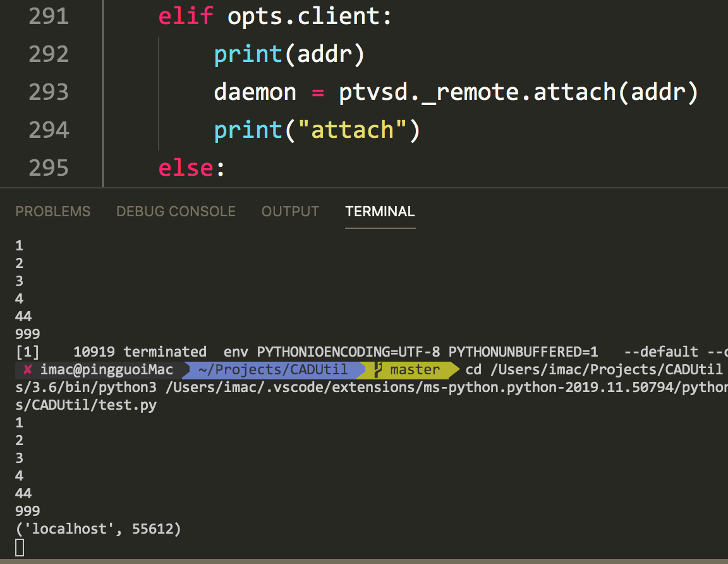Click line number 295 in the gutter
The image size is (728, 564).
[49, 168]
